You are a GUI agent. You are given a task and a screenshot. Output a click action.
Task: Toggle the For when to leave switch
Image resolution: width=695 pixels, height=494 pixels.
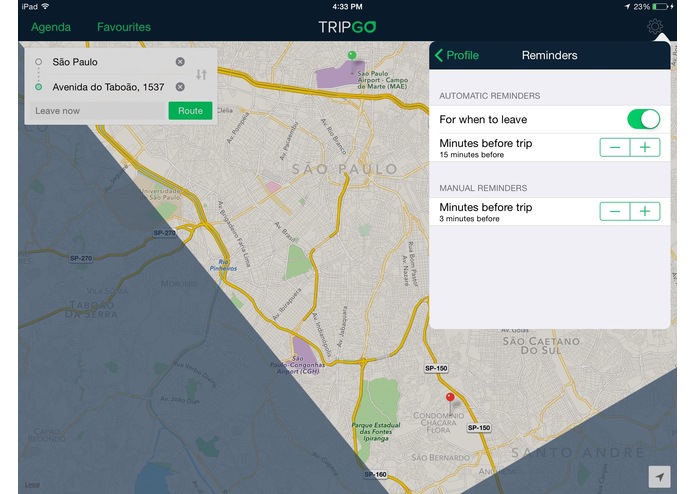point(644,119)
